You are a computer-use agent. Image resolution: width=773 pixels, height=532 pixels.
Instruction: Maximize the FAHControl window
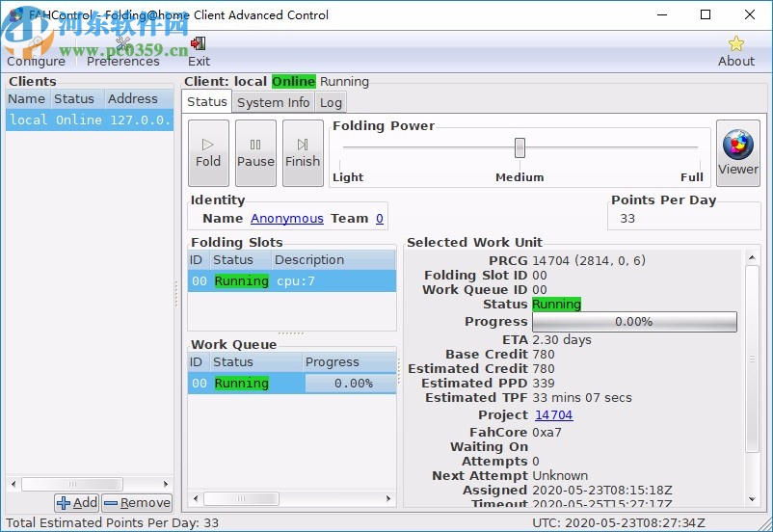[x=706, y=14]
